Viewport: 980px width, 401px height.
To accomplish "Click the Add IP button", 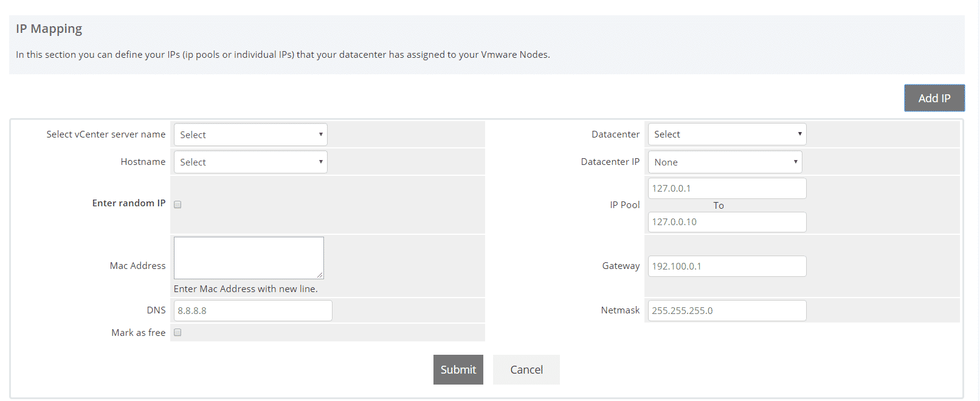I will [x=934, y=98].
